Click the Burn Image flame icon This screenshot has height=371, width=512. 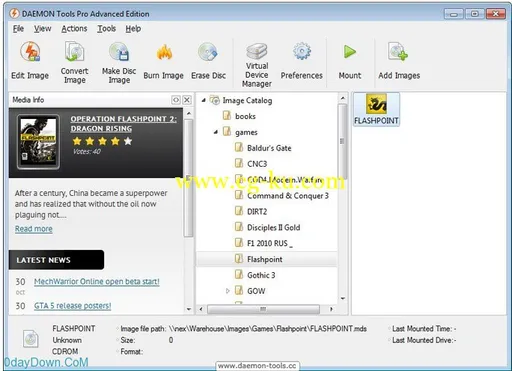(x=164, y=52)
